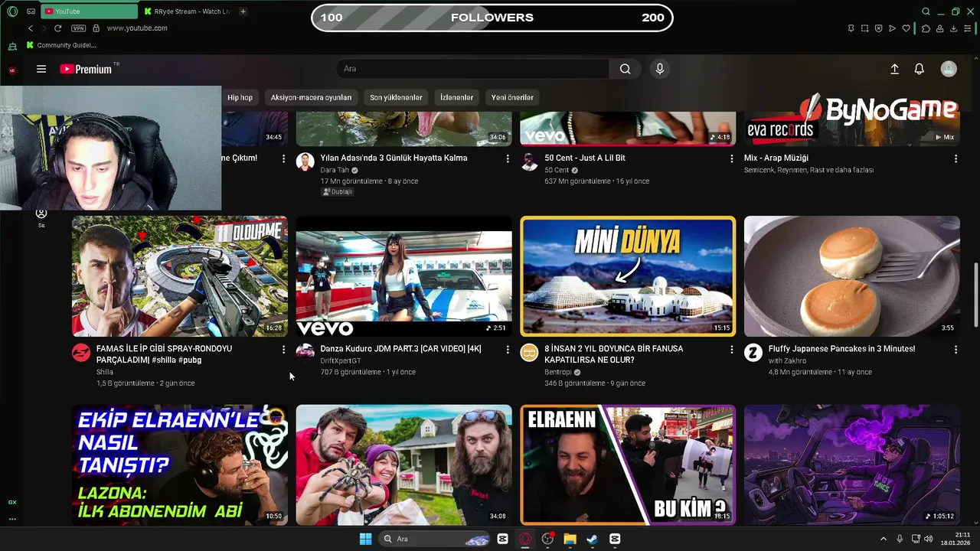The width and height of the screenshot is (980, 551).
Task: Select the Yeni öneriler chip
Action: coord(512,97)
